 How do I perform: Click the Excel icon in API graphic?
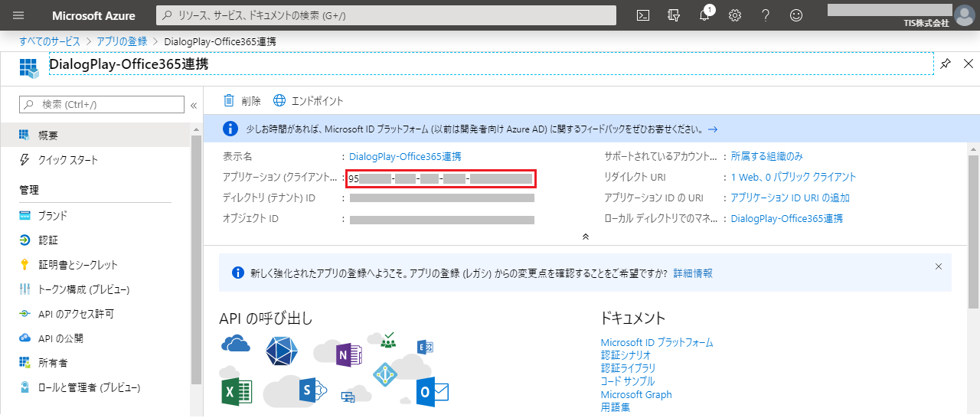pyautogui.click(x=237, y=391)
